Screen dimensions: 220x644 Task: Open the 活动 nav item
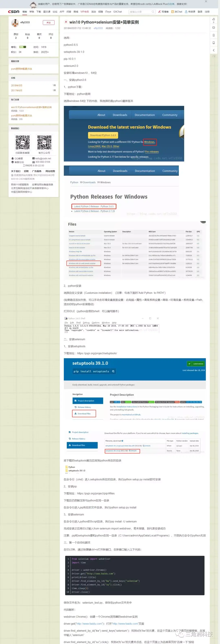click(93, 12)
